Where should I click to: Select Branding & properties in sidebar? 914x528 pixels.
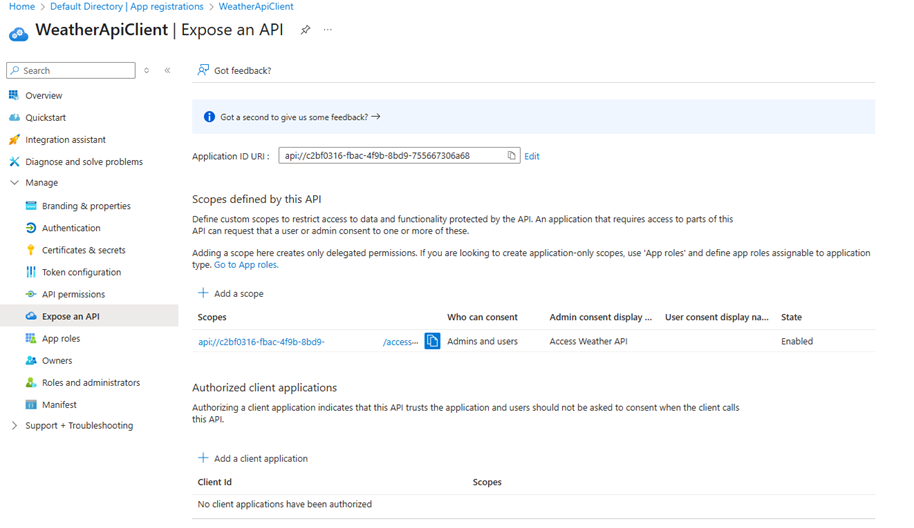click(86, 206)
